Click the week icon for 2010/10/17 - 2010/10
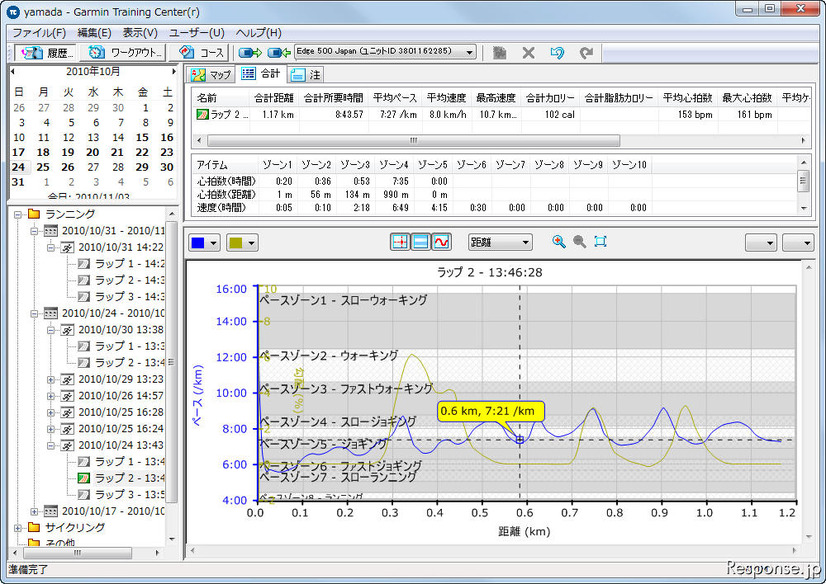The width and height of the screenshot is (826, 584). point(51,511)
